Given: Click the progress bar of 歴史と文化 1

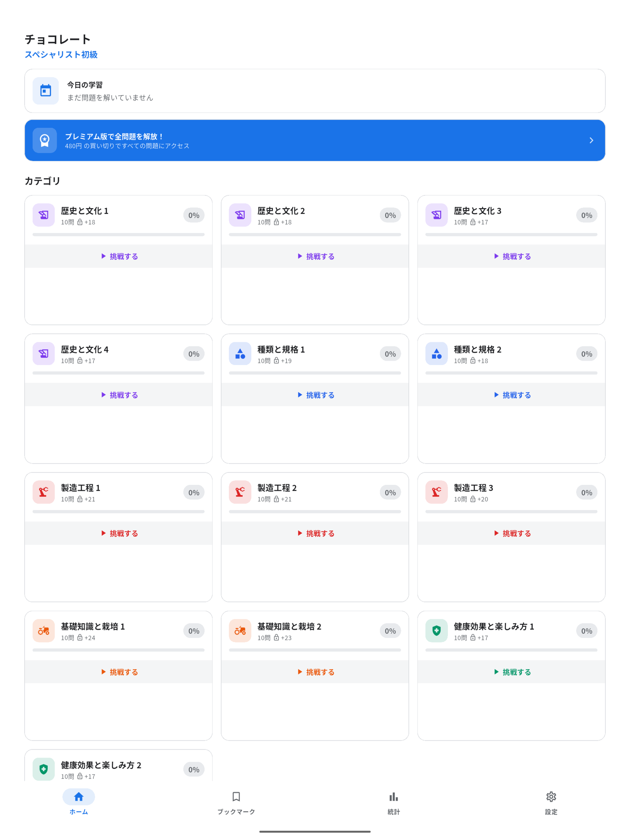Looking at the screenshot, I should [x=118, y=235].
